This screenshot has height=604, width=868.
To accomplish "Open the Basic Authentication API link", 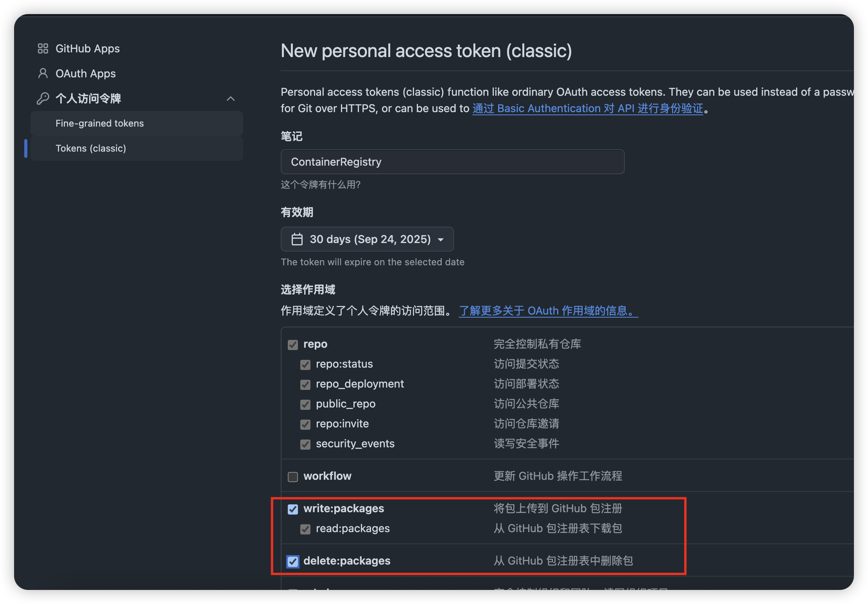I will (x=588, y=109).
